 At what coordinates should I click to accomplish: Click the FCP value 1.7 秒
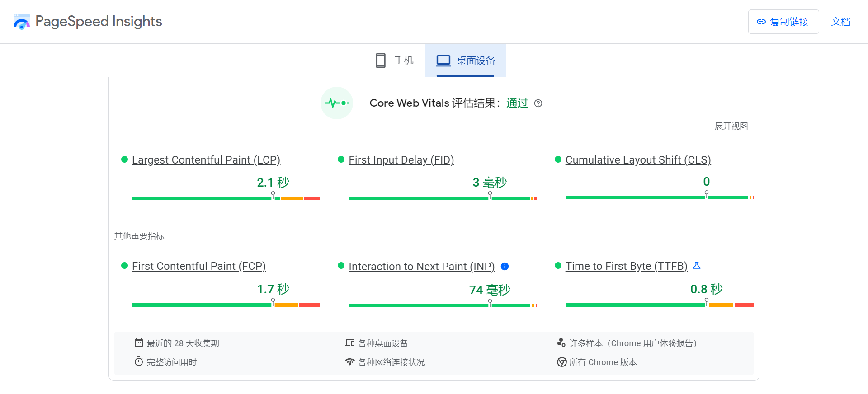coord(273,289)
